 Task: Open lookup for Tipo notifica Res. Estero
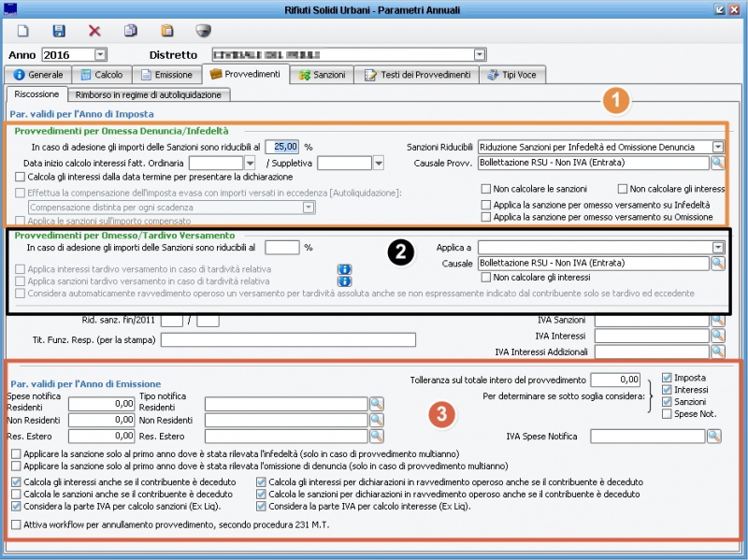[x=377, y=436]
